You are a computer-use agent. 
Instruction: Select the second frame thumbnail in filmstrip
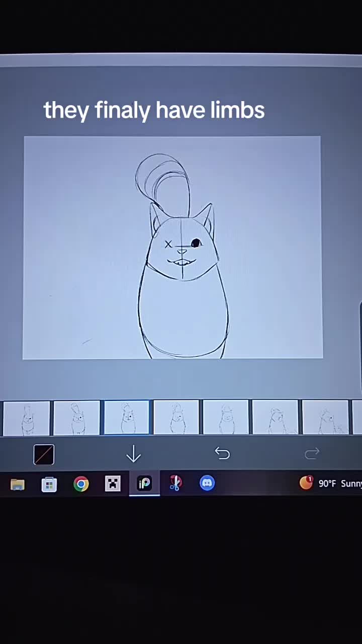(76, 418)
